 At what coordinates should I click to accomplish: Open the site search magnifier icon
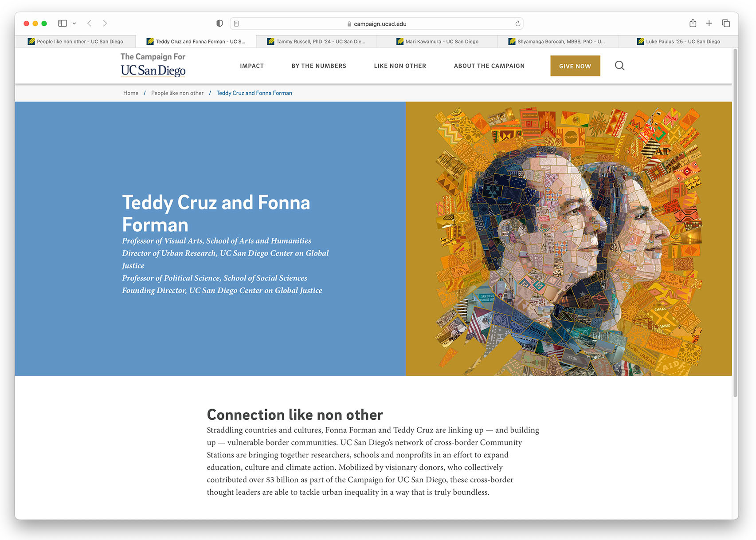[619, 66]
